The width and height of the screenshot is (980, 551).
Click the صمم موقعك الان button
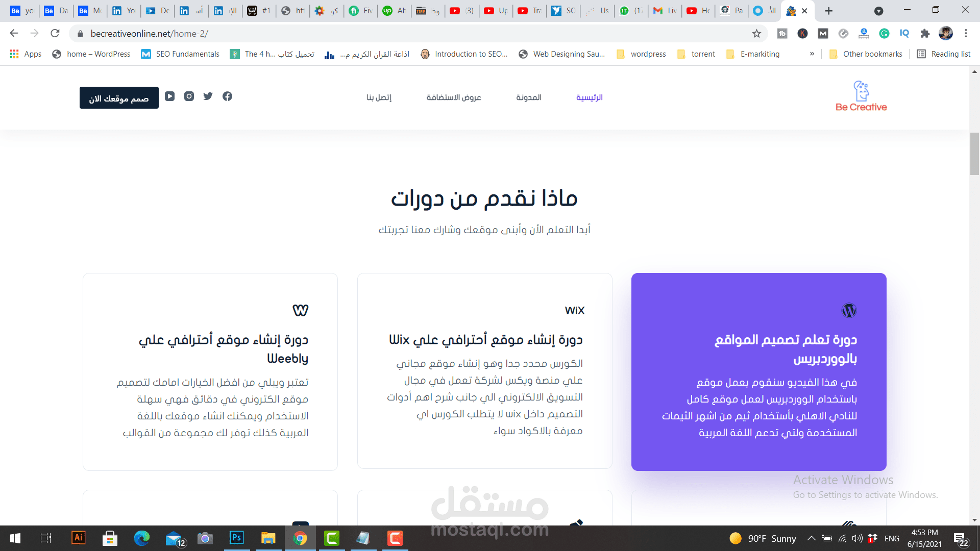(119, 98)
